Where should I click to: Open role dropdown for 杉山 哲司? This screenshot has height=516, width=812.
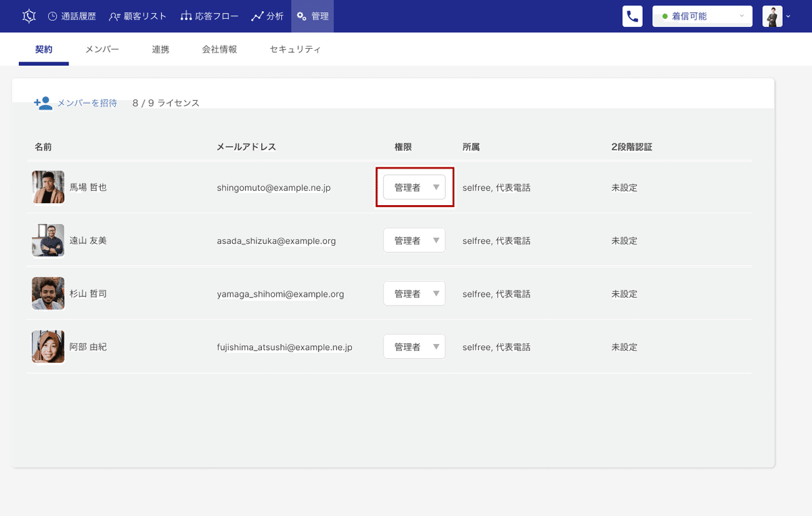point(414,294)
